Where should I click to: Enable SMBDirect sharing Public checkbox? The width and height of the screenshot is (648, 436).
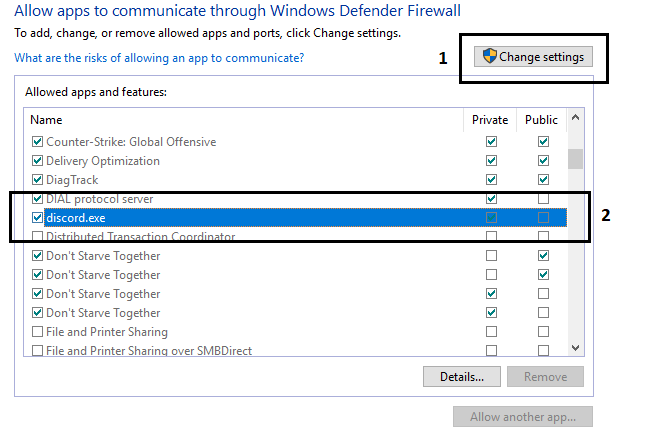tap(543, 350)
